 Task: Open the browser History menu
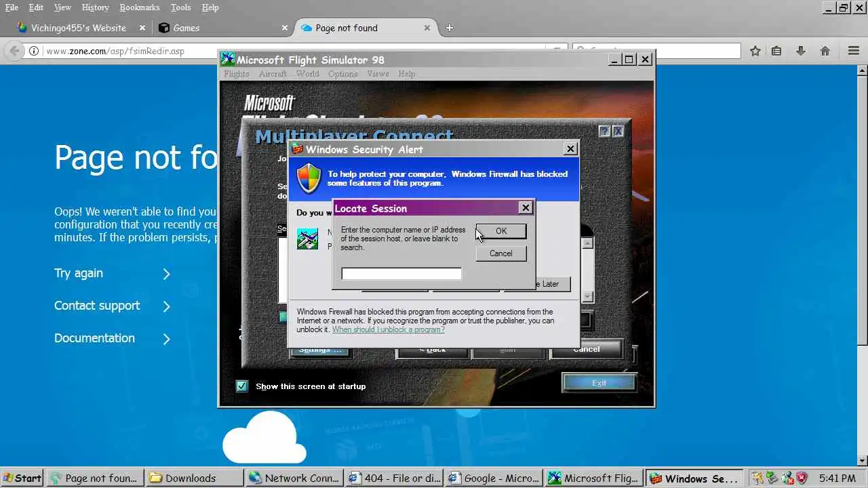coord(95,7)
